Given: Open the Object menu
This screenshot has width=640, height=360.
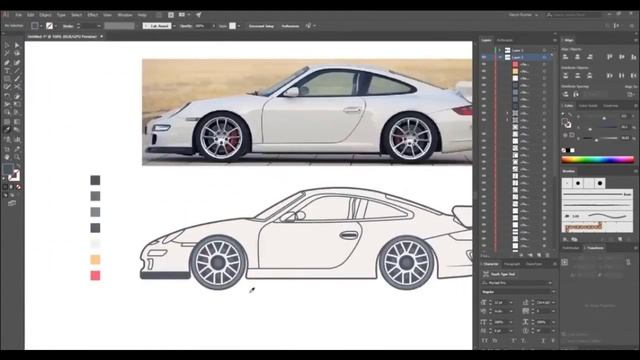Looking at the screenshot, I should (45, 15).
